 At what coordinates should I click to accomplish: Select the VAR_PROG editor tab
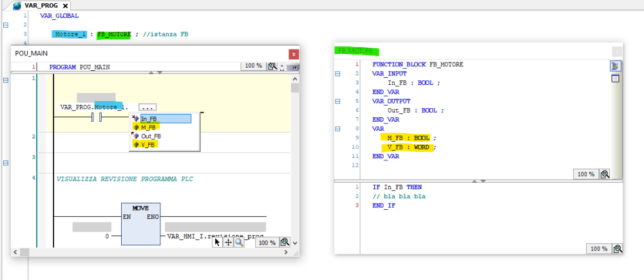[41, 6]
